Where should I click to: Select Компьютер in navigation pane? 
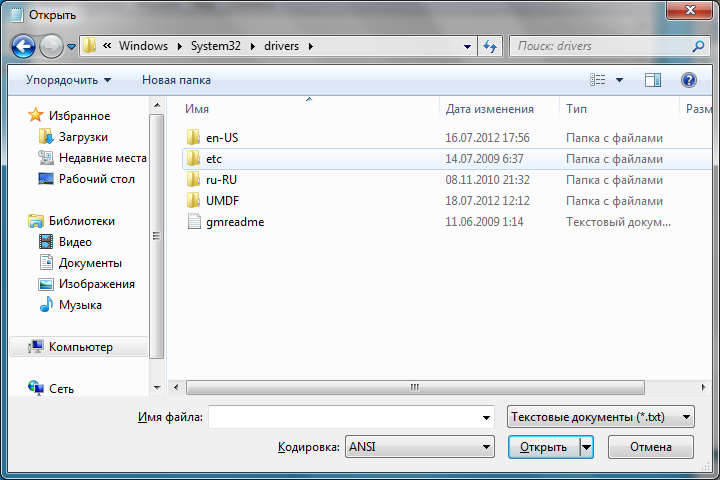click(x=80, y=347)
